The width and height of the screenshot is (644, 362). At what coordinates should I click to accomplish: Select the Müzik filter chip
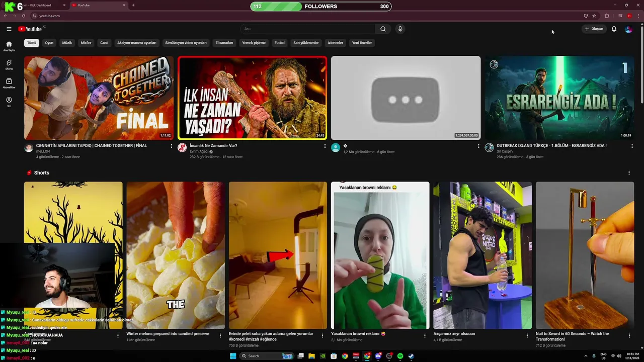point(67,43)
